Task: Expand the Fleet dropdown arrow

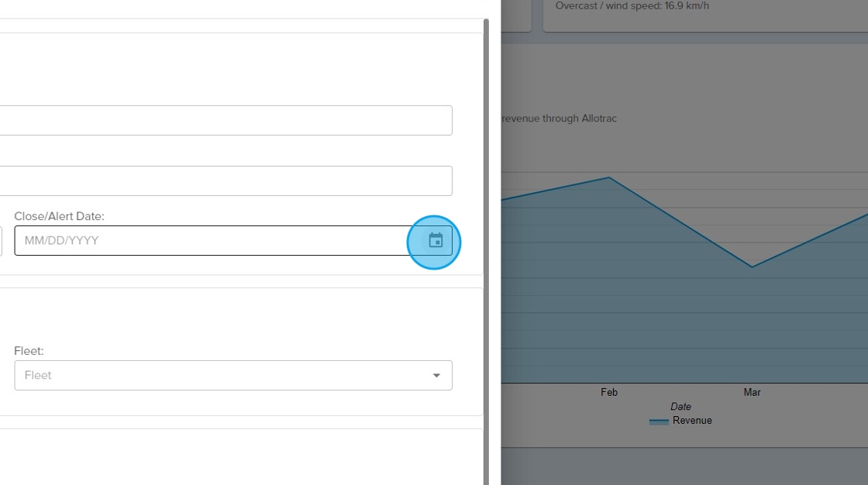Action: [436, 376]
